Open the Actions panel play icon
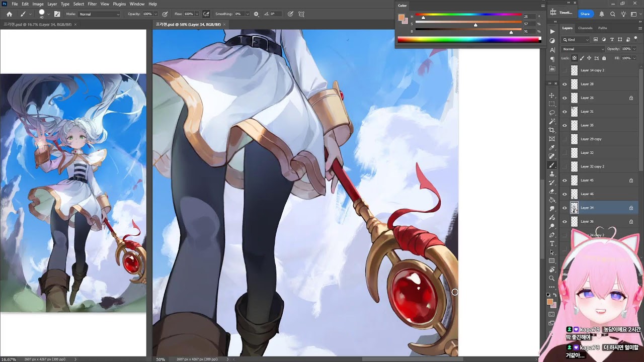 [x=552, y=32]
